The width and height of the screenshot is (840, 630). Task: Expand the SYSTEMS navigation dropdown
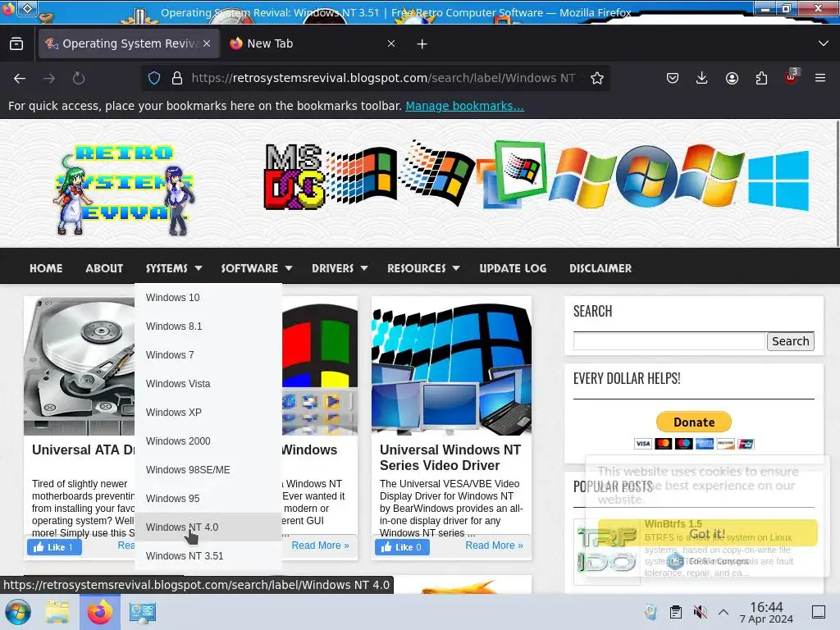click(174, 268)
